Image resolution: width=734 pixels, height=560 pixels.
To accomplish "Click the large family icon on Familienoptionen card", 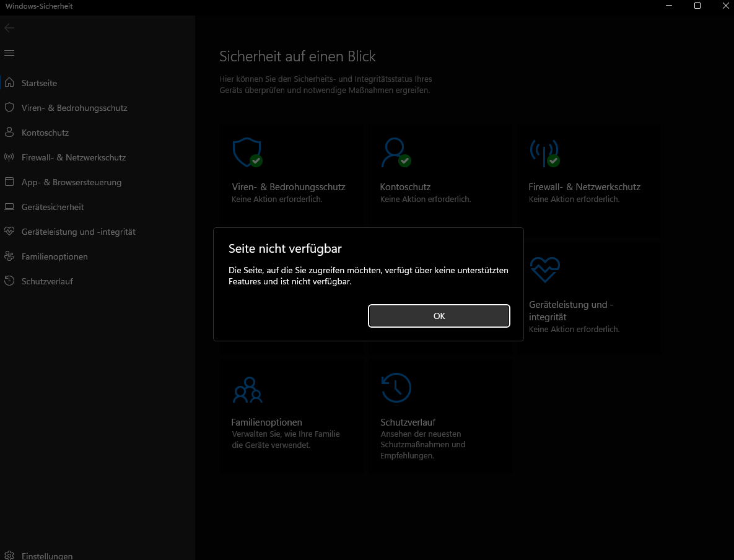I will click(x=248, y=390).
